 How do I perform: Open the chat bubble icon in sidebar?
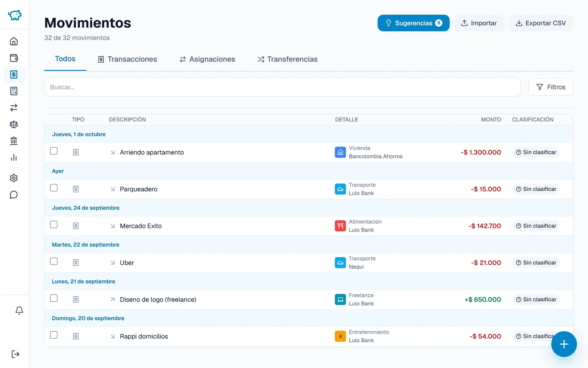[x=14, y=195]
